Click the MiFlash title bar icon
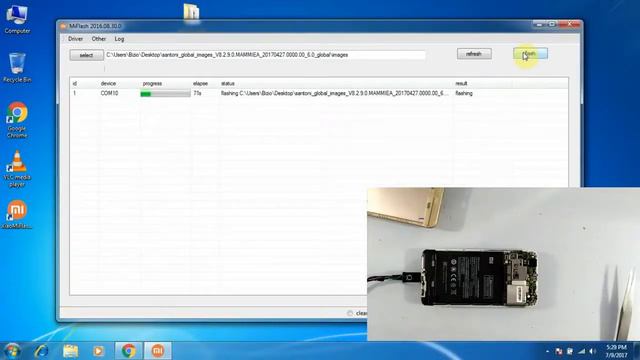The width and height of the screenshot is (640, 360). [x=63, y=26]
